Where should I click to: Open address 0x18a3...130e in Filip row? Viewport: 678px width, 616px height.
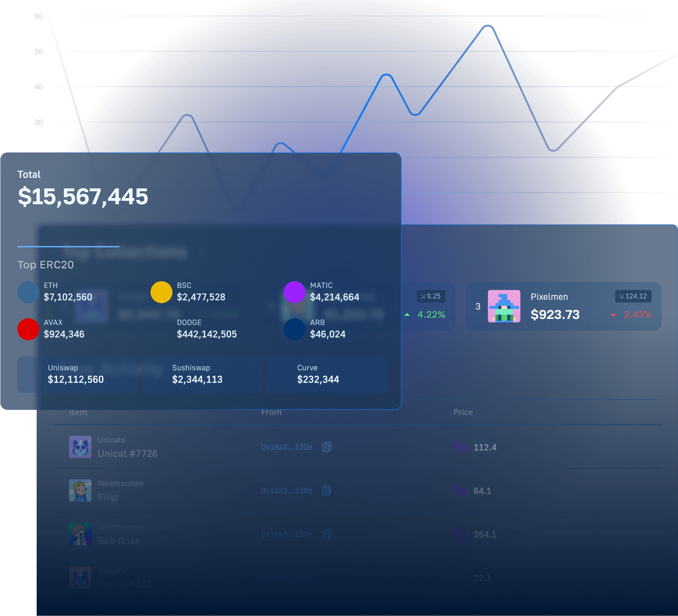click(287, 491)
